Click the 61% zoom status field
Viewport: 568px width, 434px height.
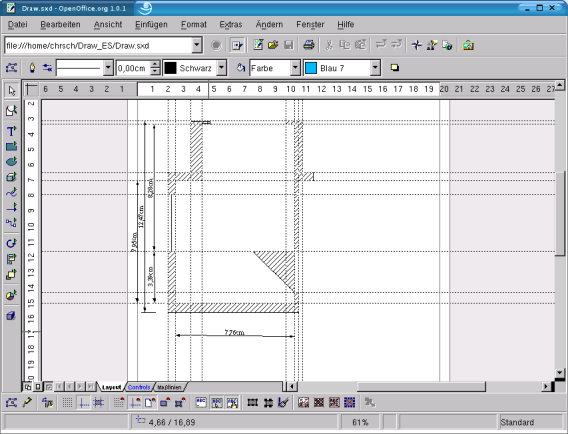360,422
